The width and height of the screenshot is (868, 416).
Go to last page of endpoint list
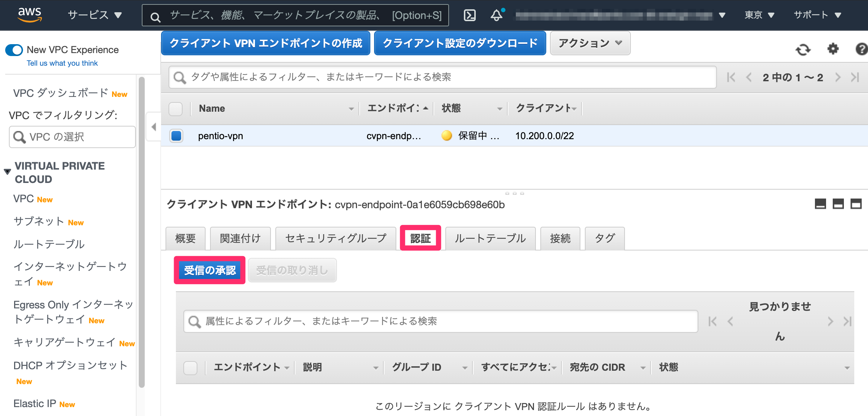855,77
